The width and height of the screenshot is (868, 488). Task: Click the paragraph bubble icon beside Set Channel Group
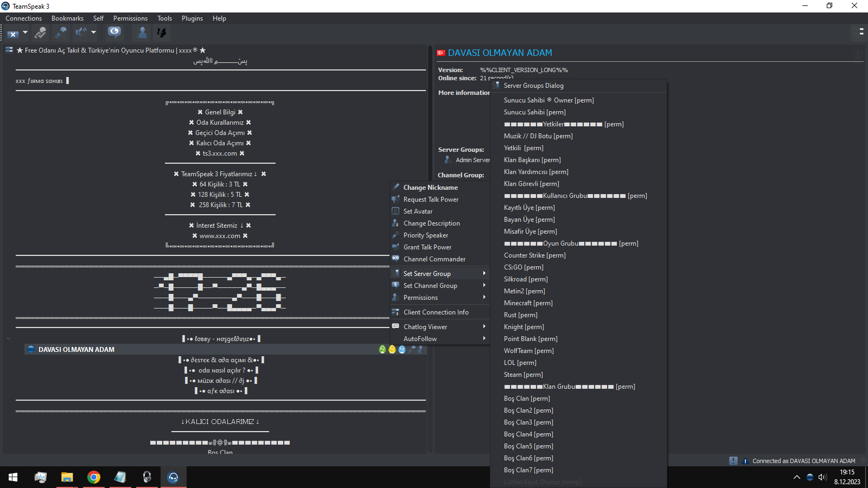[x=396, y=285]
